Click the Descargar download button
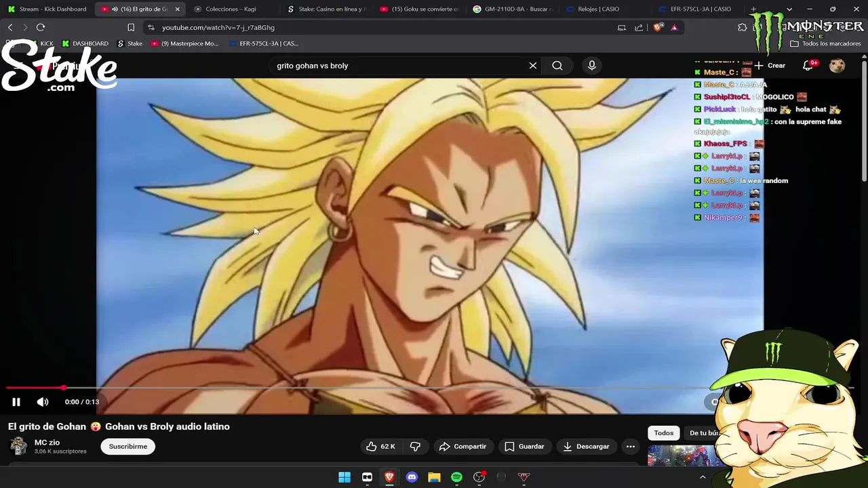Viewport: 868px width, 488px height. coord(586,447)
